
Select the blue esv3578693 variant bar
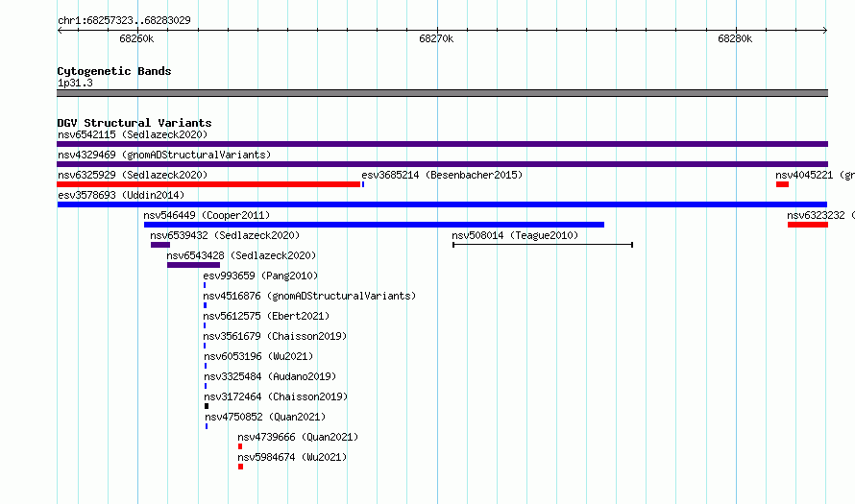click(442, 204)
